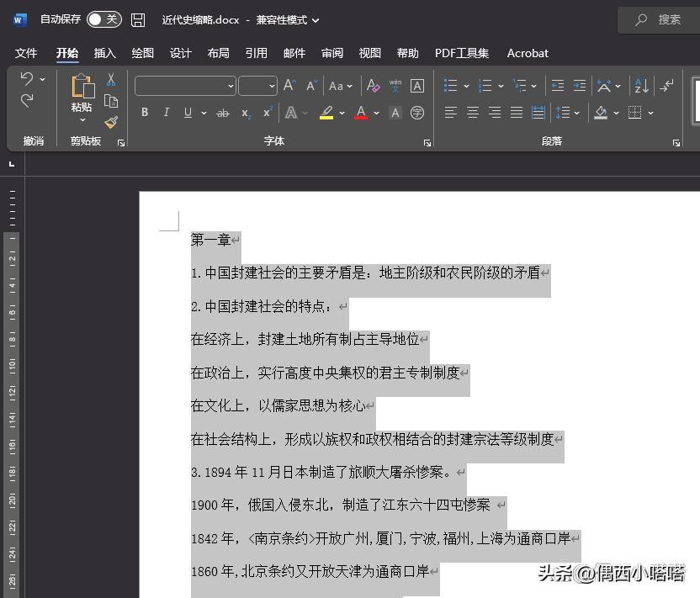Clear all formatting with the eraser icon

372,85
